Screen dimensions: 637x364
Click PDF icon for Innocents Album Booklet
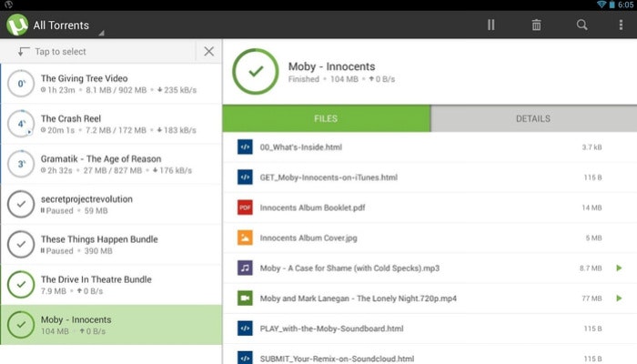pos(245,207)
